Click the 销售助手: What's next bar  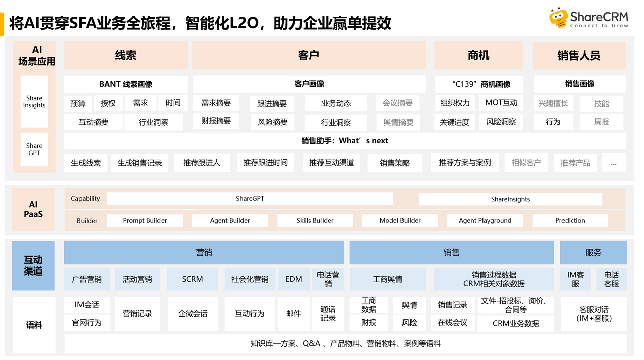(x=345, y=141)
